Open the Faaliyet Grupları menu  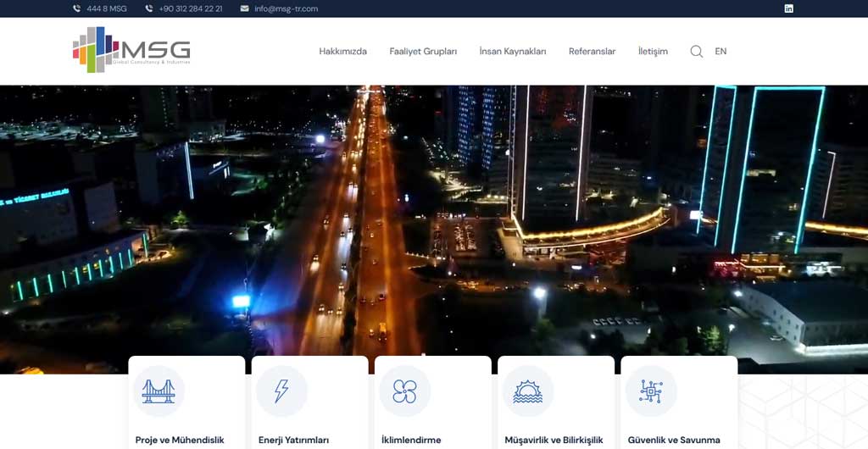(x=424, y=52)
